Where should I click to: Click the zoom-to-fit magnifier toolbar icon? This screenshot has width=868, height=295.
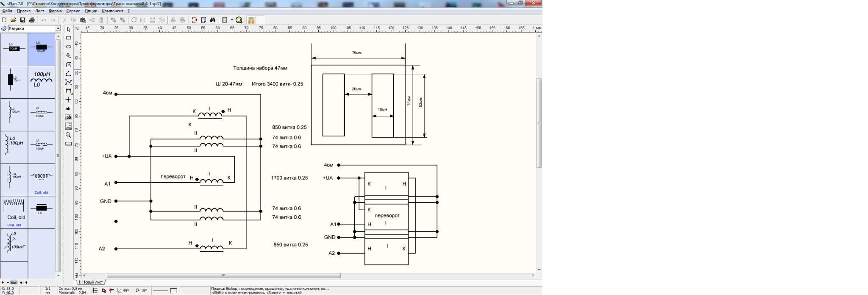click(x=239, y=20)
